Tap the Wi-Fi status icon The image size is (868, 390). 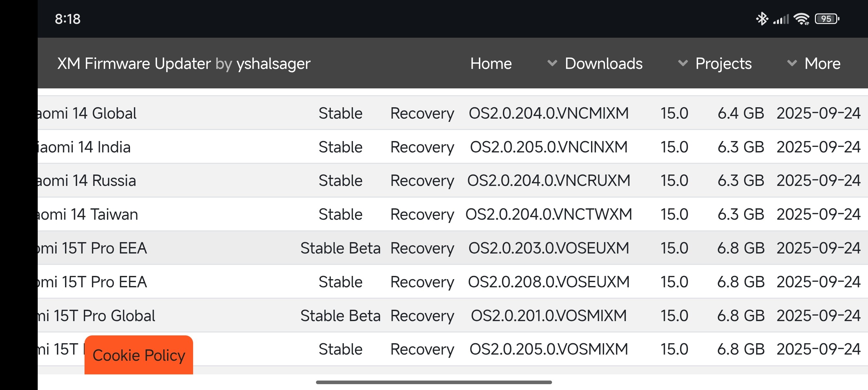pos(801,19)
